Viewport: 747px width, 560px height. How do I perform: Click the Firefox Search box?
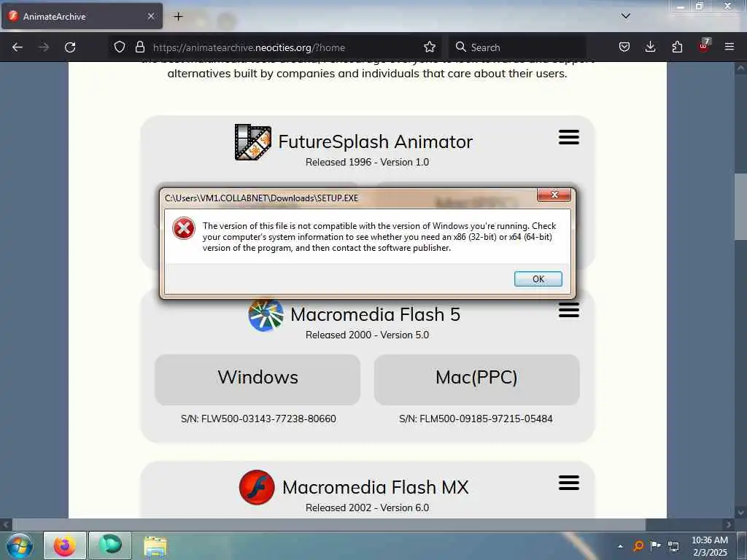click(517, 47)
